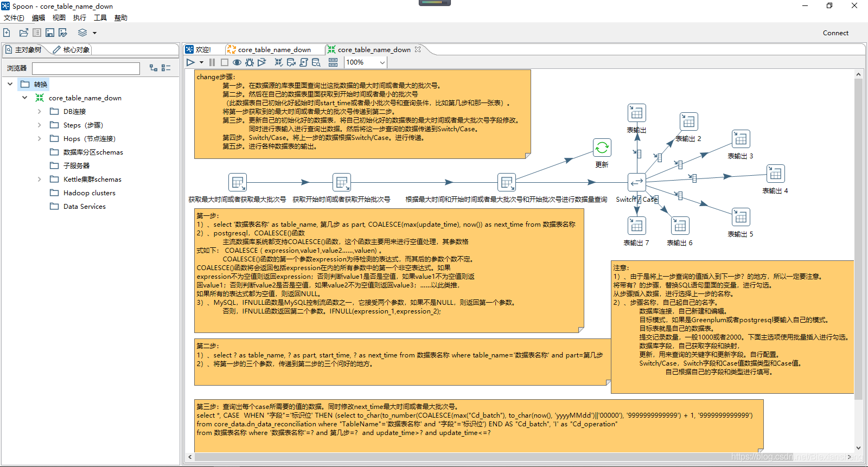Preview the transformation with the eye icon
The height and width of the screenshot is (467, 868).
[237, 62]
